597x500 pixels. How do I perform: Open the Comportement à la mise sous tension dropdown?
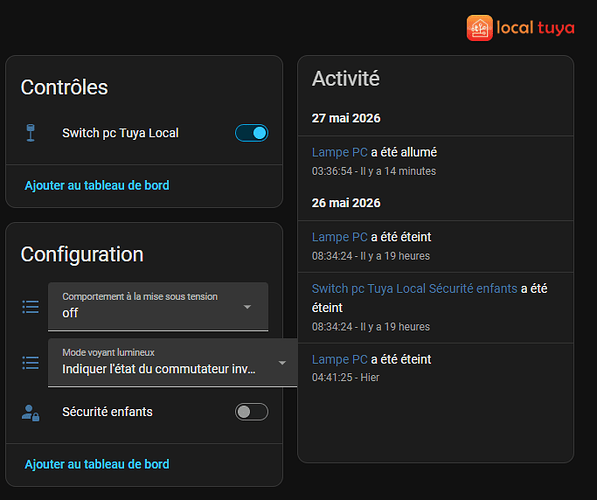(158, 307)
